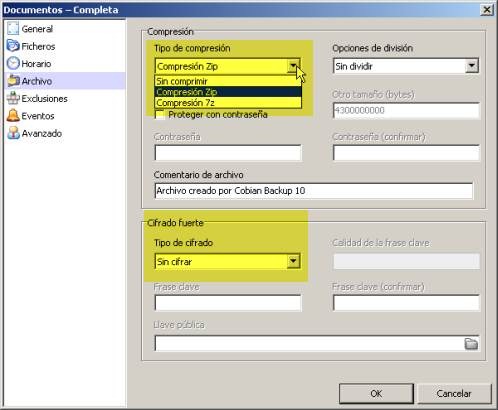Browse for public key with folder icon
The image size is (498, 410).
point(471,344)
